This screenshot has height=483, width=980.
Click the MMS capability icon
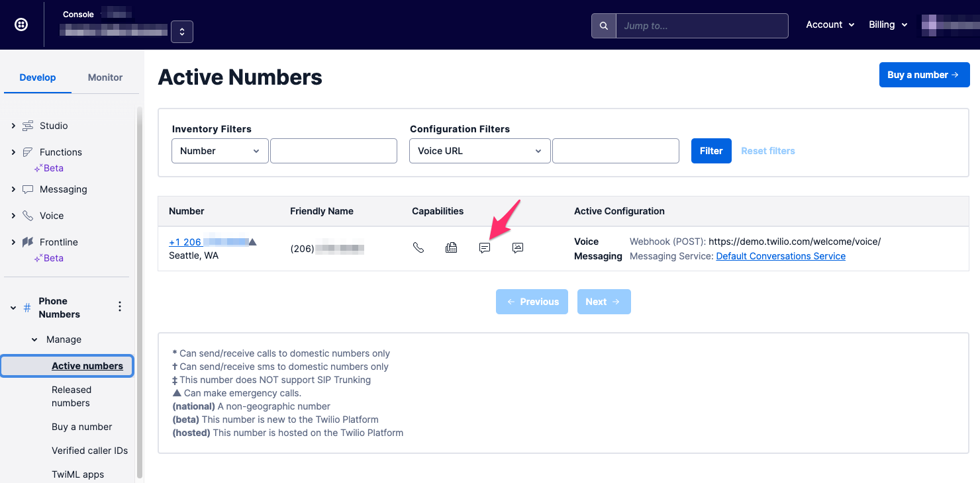point(518,247)
